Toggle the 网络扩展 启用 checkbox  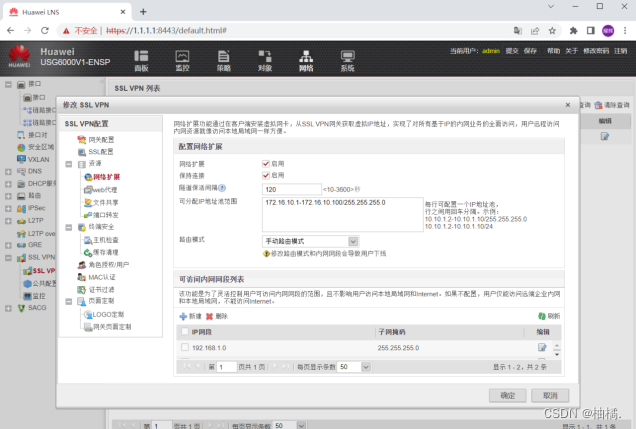[266, 164]
